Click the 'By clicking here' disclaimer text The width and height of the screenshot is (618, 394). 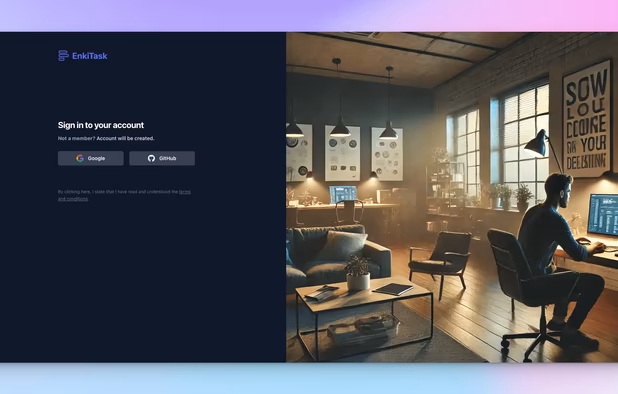click(x=124, y=195)
